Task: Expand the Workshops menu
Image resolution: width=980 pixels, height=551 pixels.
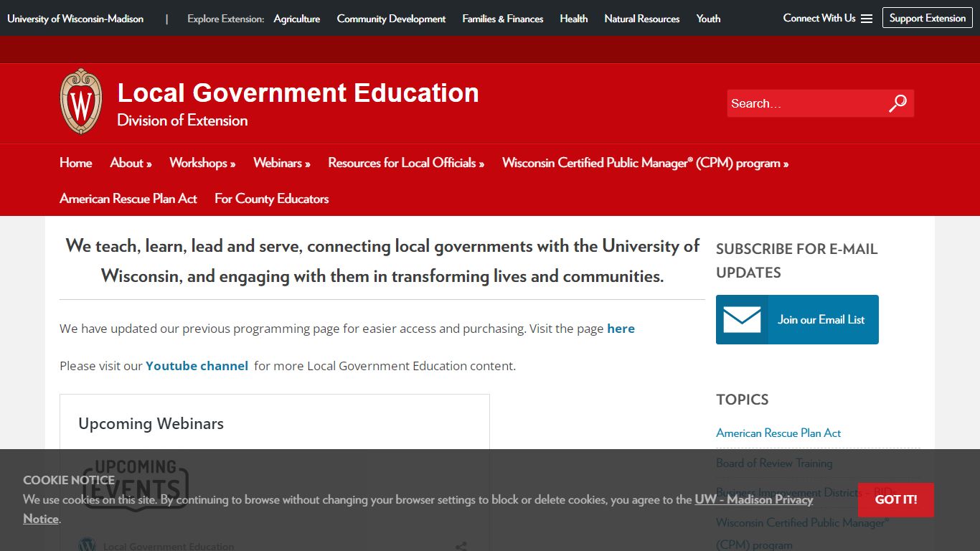Action: point(202,163)
